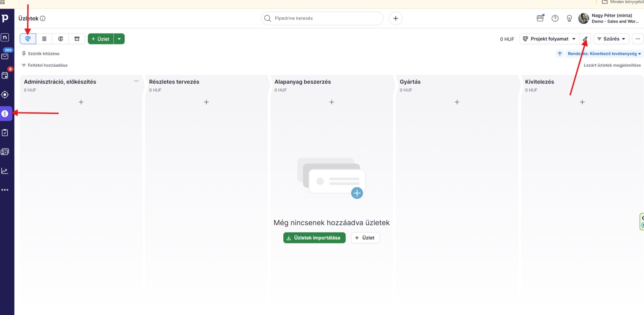
Task: Click the white + Üzlet button
Action: [x=365, y=238]
